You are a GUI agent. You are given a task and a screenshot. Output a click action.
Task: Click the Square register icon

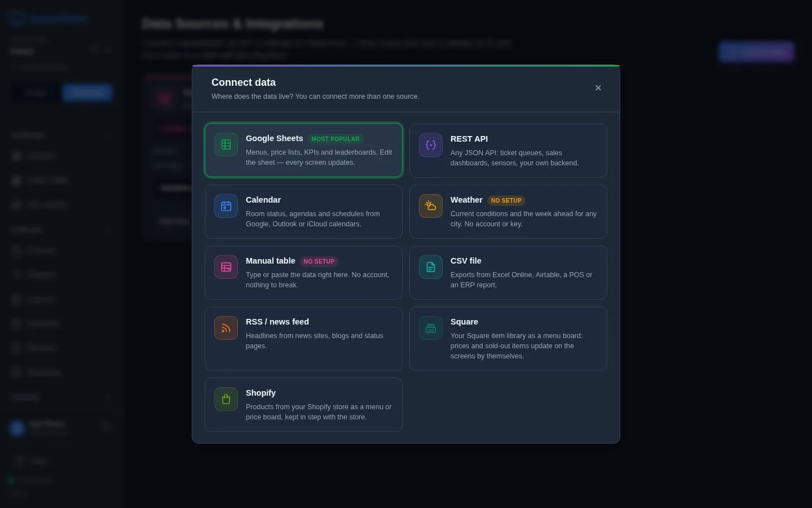[x=431, y=328]
